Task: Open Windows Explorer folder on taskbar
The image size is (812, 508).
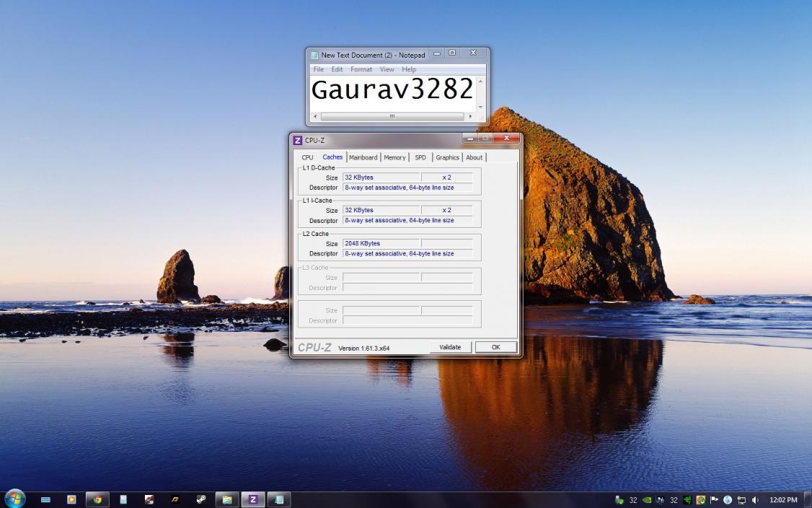Action: point(227,500)
